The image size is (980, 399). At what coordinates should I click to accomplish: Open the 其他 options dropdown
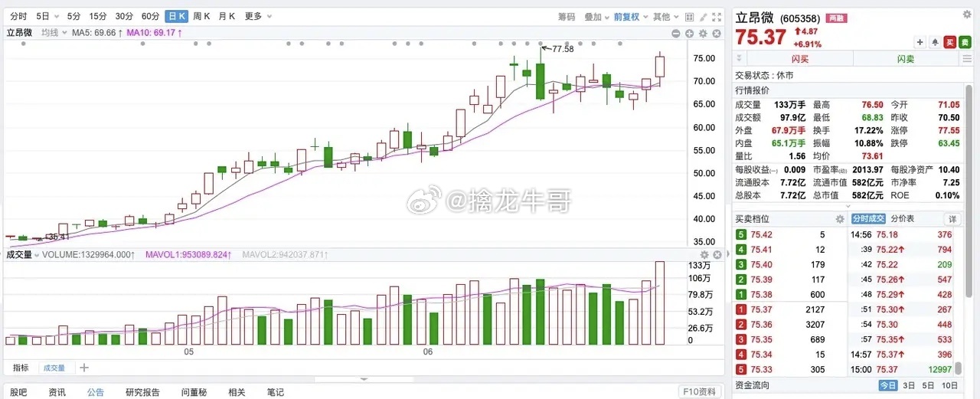click(665, 16)
